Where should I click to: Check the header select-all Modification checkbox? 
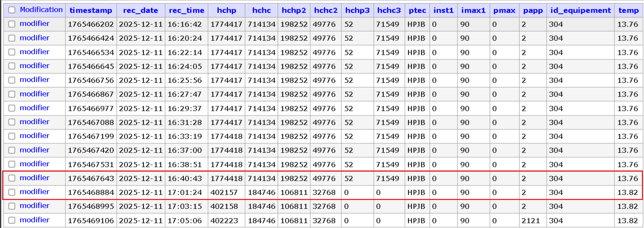pyautogui.click(x=12, y=10)
